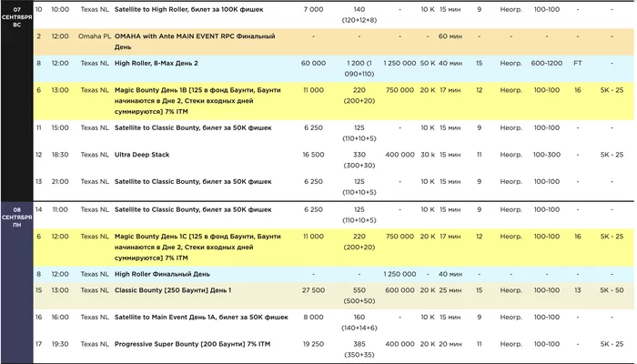Select '1 200 (1 090+110)' fee cell
This screenshot has height=364, width=637.
(359, 68)
